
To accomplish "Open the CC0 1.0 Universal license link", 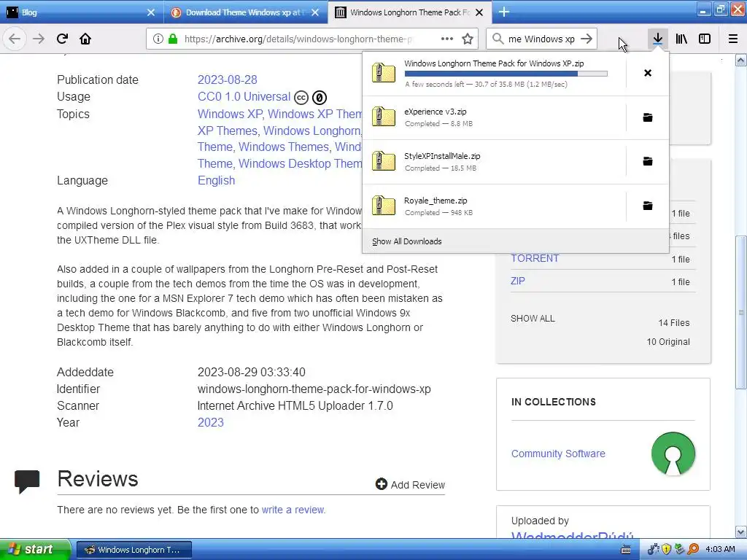I will (244, 97).
